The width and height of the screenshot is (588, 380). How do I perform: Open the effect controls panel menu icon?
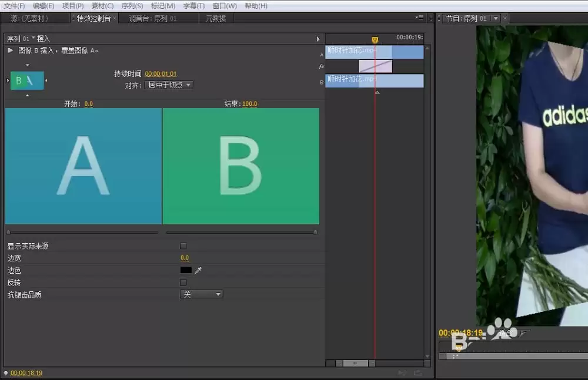(419, 18)
